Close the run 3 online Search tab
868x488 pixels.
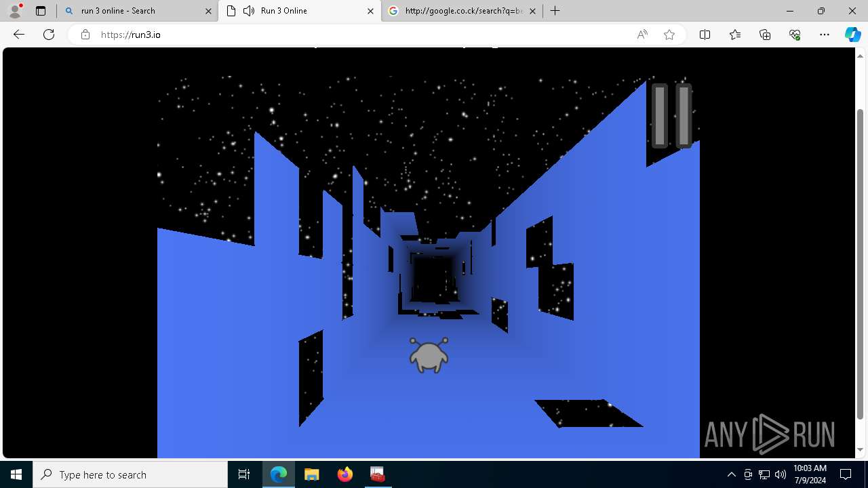(209, 11)
